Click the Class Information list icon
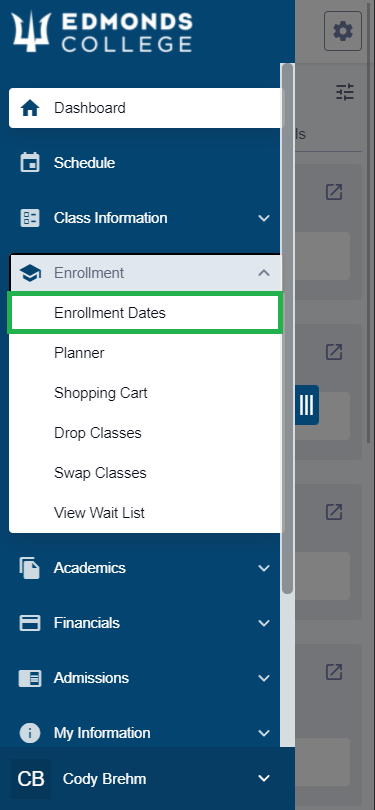Screen dimensions: 375x810 (x=29, y=218)
